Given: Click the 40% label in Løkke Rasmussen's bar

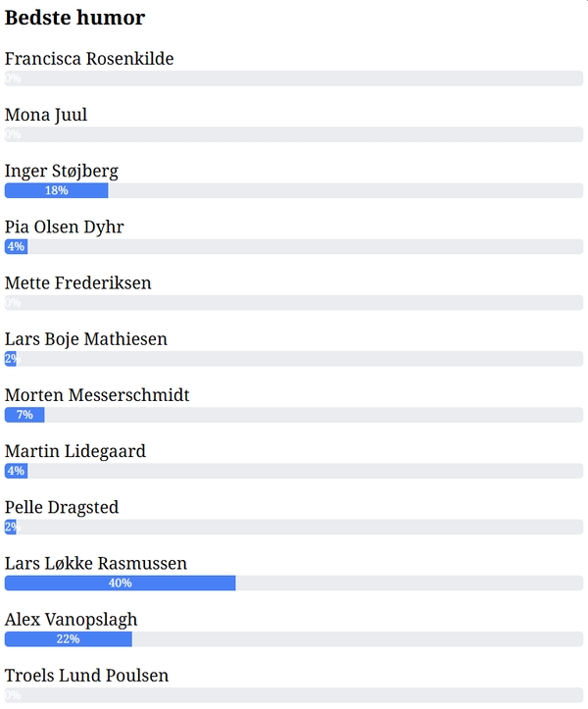Looking at the screenshot, I should pyautogui.click(x=120, y=583).
